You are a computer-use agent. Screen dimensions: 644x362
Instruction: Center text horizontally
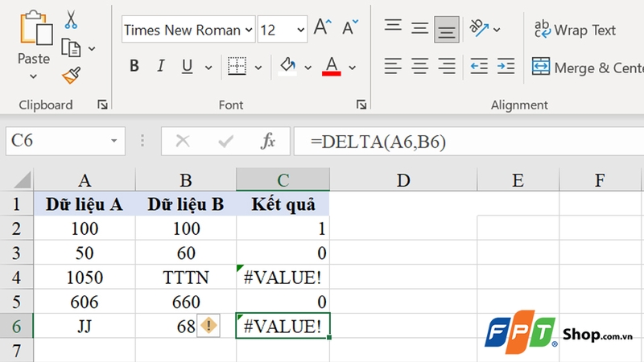[419, 66]
